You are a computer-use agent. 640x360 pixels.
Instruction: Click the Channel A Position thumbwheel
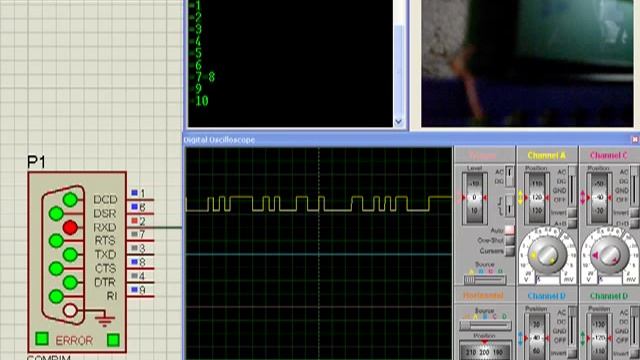(x=537, y=198)
